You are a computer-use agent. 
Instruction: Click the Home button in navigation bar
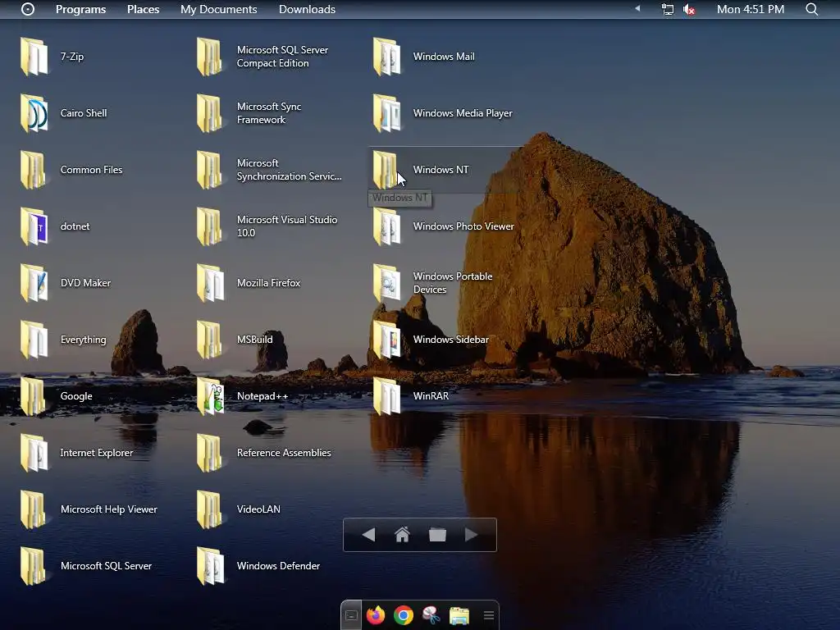click(402, 535)
